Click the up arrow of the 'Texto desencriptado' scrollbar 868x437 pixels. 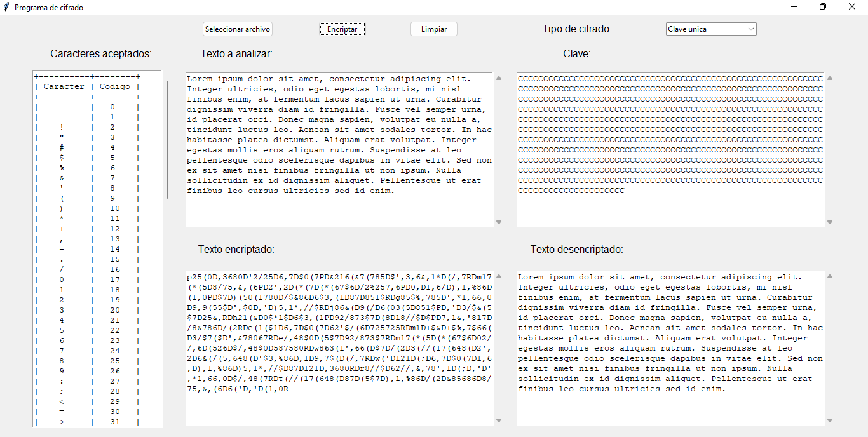tap(831, 276)
